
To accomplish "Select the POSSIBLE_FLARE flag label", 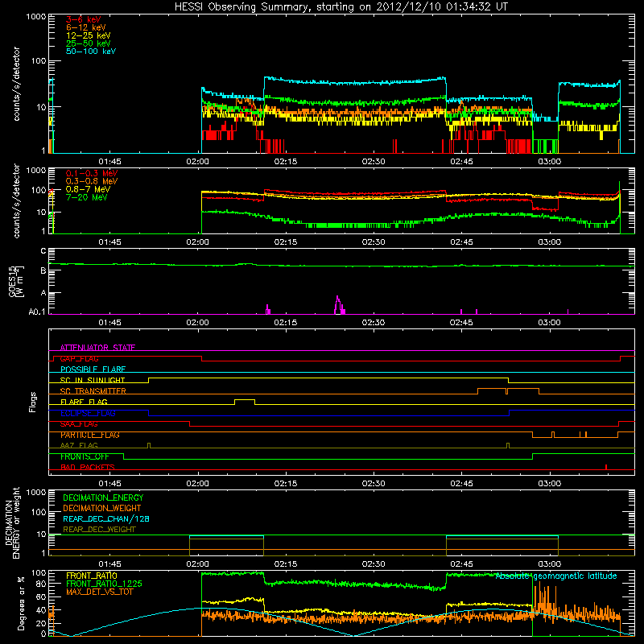I will (x=93, y=369).
